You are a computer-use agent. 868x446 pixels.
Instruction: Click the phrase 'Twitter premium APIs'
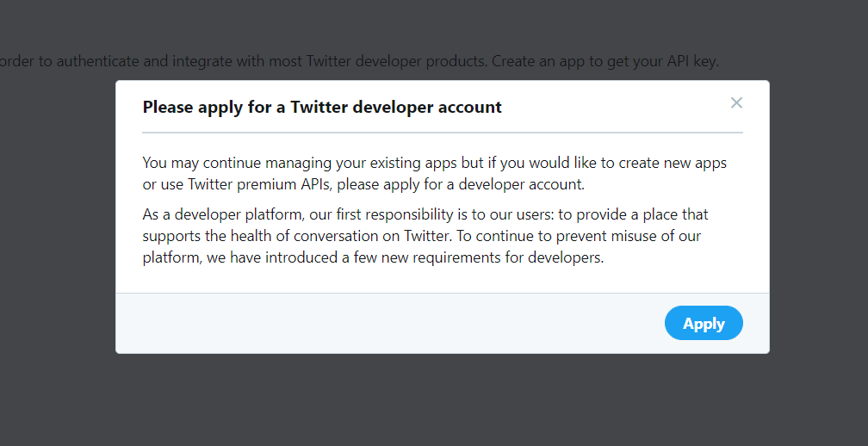click(x=260, y=184)
